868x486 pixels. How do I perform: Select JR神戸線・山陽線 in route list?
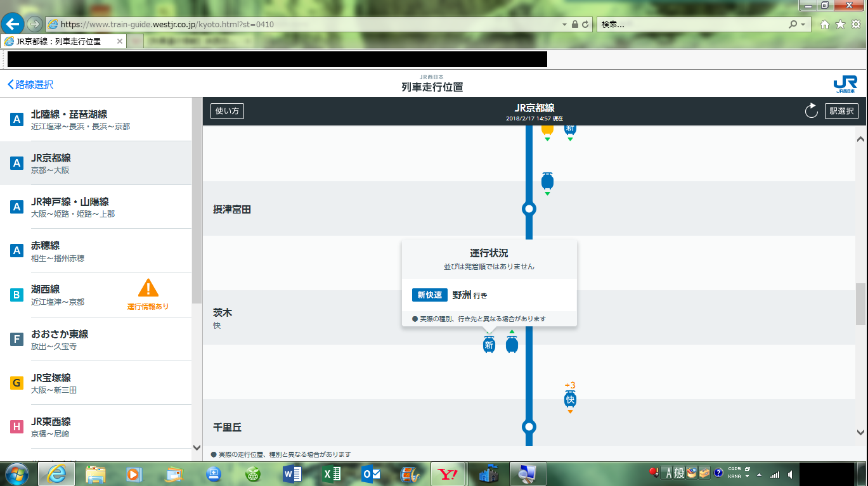(96, 207)
